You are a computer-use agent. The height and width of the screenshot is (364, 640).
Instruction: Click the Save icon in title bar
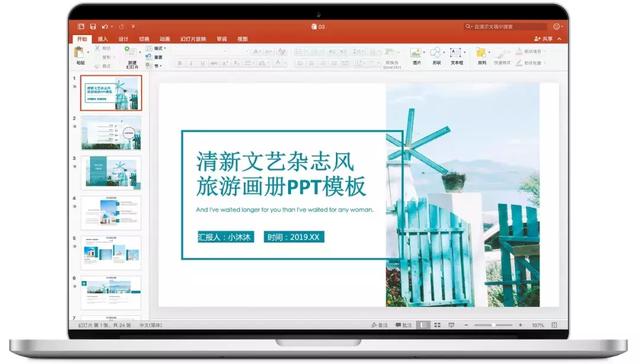[x=93, y=27]
